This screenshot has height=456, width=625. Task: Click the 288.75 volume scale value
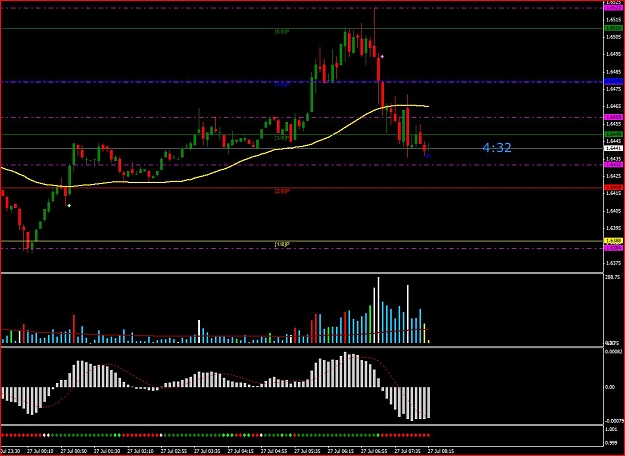(x=611, y=275)
